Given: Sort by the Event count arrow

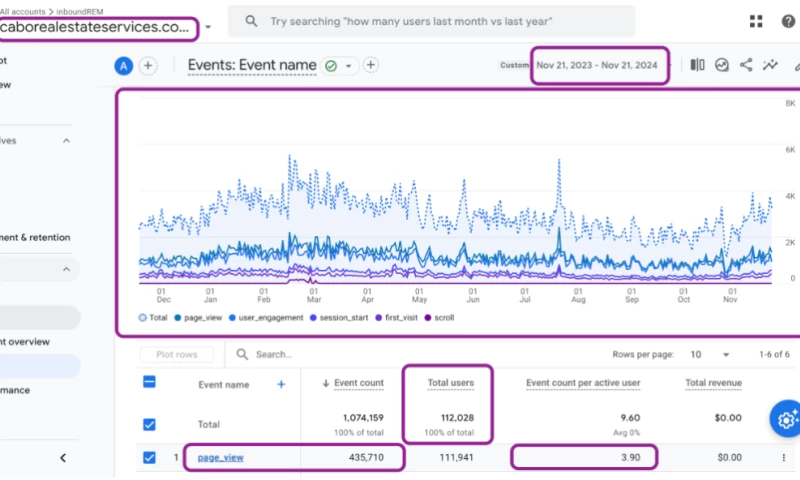Looking at the screenshot, I should (x=326, y=383).
